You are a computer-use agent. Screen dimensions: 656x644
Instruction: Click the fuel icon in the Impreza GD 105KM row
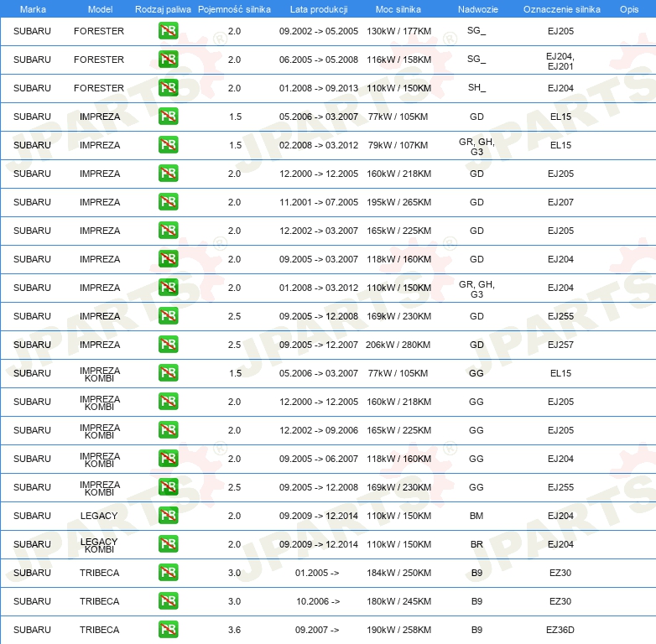point(168,117)
